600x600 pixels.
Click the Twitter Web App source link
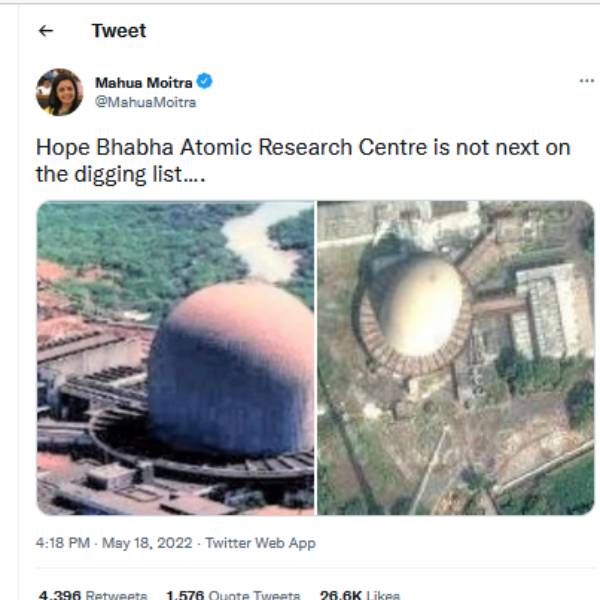point(260,543)
